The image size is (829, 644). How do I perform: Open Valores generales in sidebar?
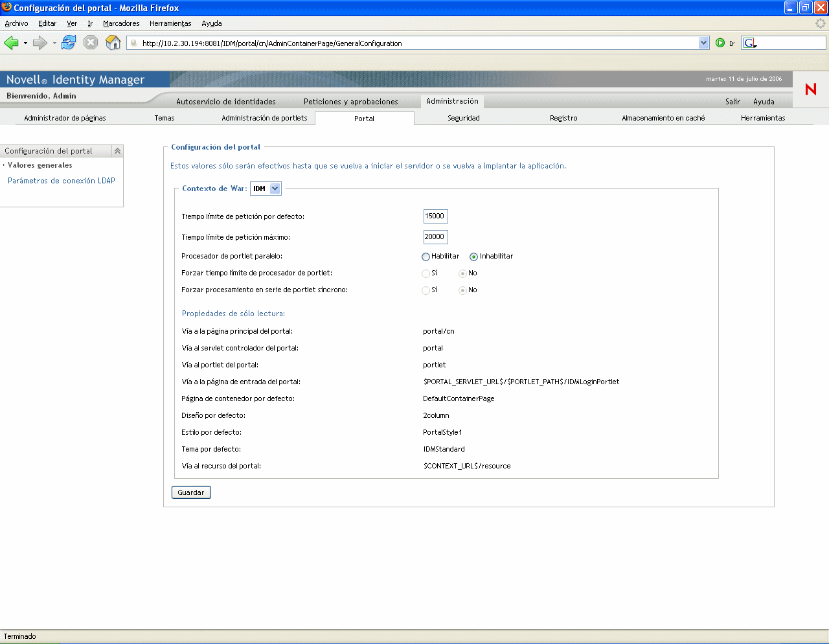pyautogui.click(x=40, y=165)
